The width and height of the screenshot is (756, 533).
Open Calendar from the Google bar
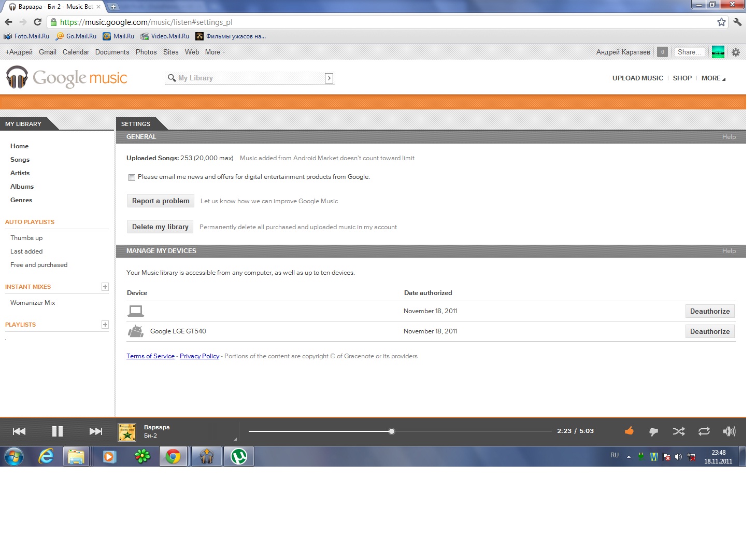pos(76,52)
